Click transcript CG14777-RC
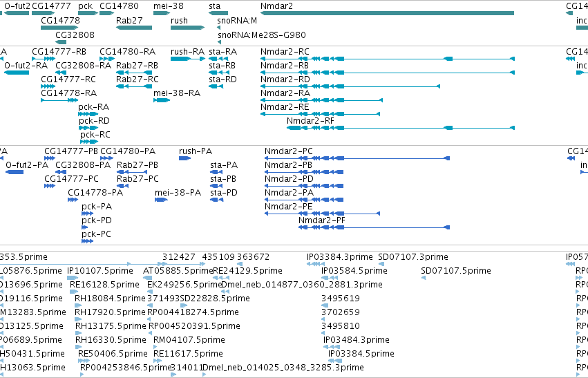The height and width of the screenshot is (378, 588). pos(68,79)
